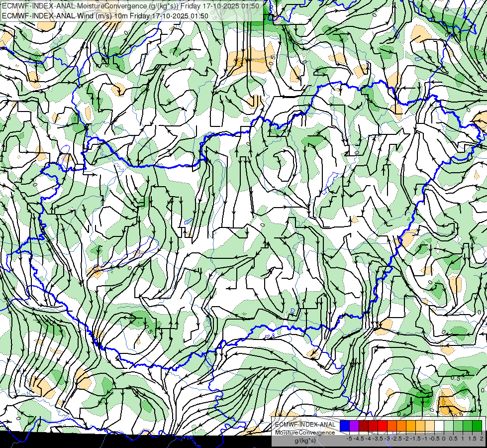Select the light orange swatch left of -1
This screenshot has width=487, height=448.
pos(420,426)
